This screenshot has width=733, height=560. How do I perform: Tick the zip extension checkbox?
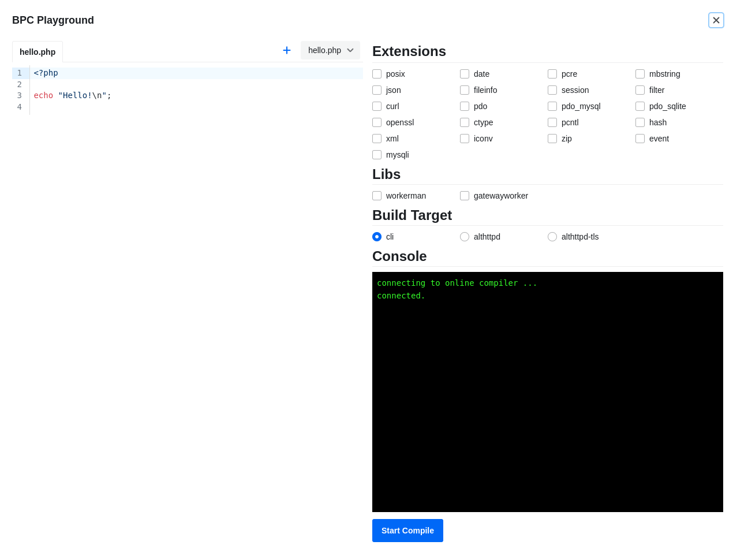point(552,139)
